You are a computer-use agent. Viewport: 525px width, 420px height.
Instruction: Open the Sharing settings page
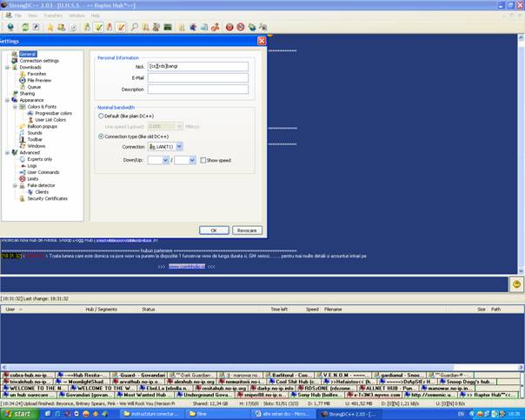click(27, 93)
